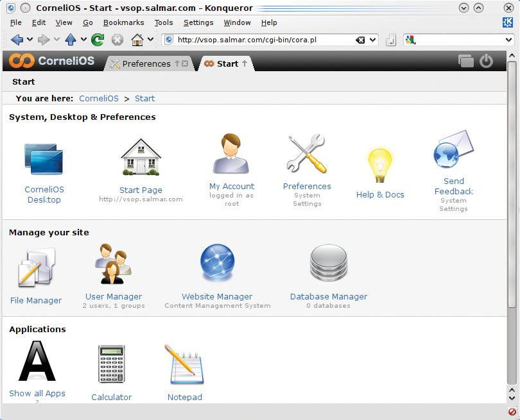Open Help & Docs via the light bulb icon
The height and width of the screenshot is (420, 520).
tap(380, 165)
